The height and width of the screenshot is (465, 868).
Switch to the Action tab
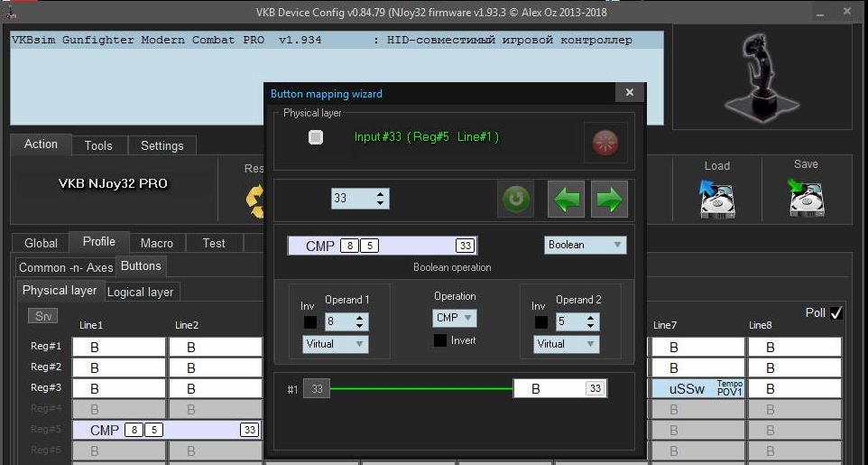(x=41, y=144)
